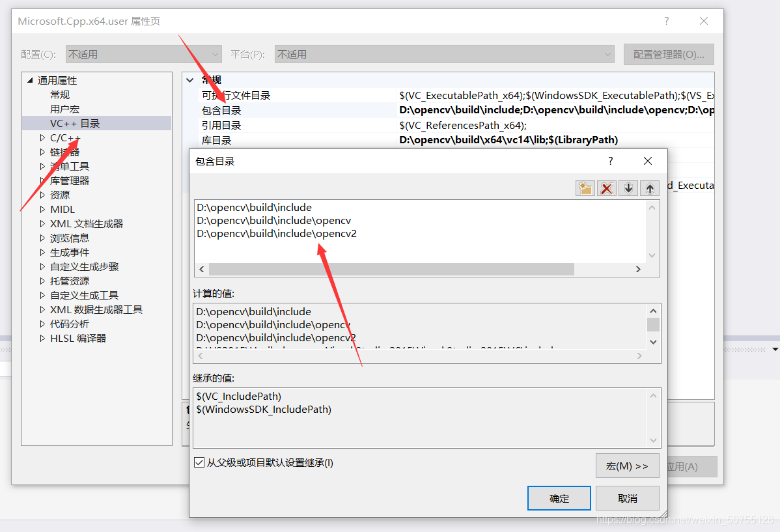The width and height of the screenshot is (780, 532).
Task: Select 常规 under 通用属性
Action: (x=60, y=94)
